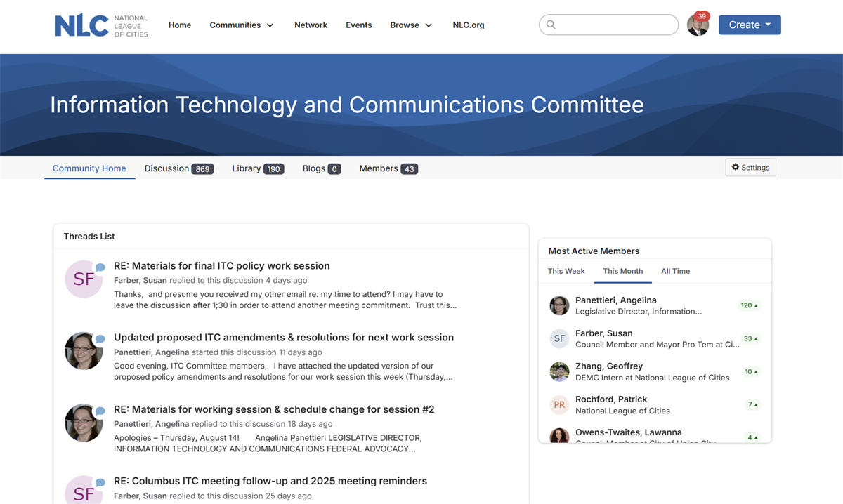Click Lawanna Owens-Twaites's avatar
Image resolution: width=843 pixels, height=504 pixels.
pyautogui.click(x=559, y=435)
